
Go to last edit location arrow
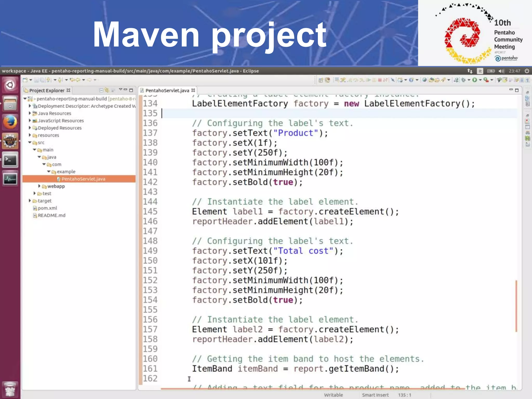[x=72, y=80]
